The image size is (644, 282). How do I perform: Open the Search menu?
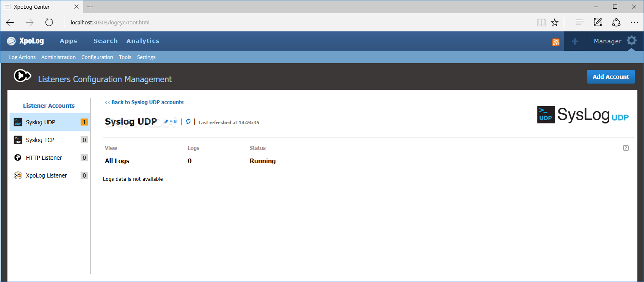tap(105, 41)
